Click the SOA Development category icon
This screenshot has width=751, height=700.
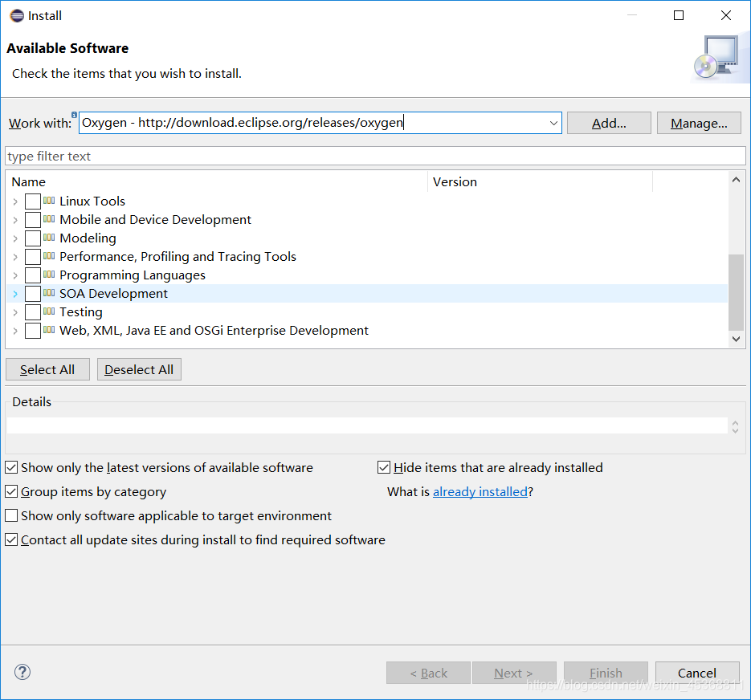tap(49, 293)
